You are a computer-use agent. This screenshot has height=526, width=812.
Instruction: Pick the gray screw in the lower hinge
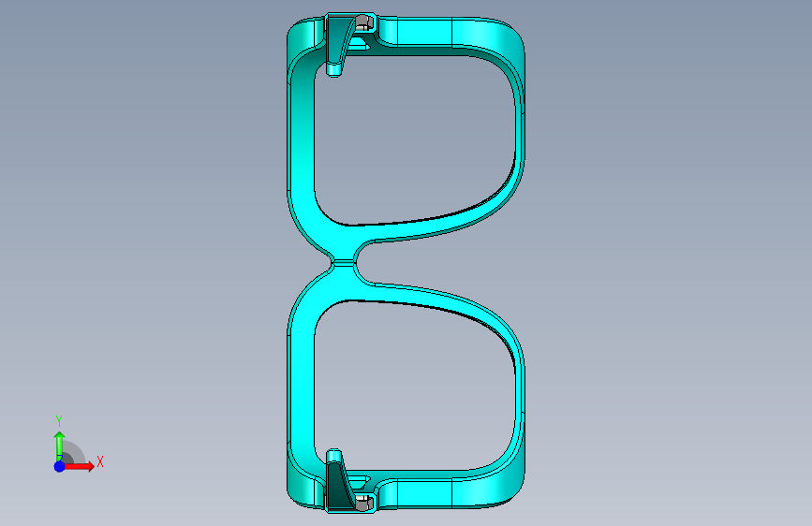(363, 503)
